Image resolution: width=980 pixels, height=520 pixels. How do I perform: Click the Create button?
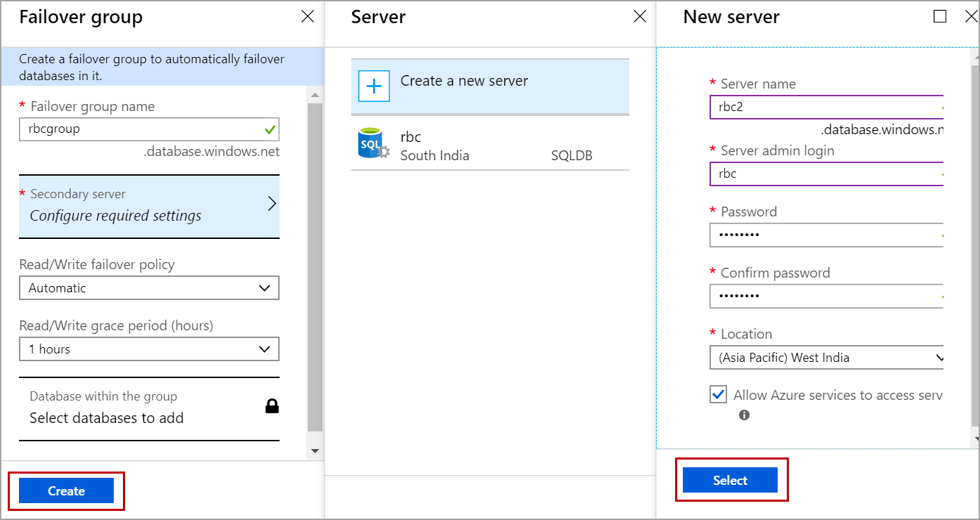[x=66, y=491]
